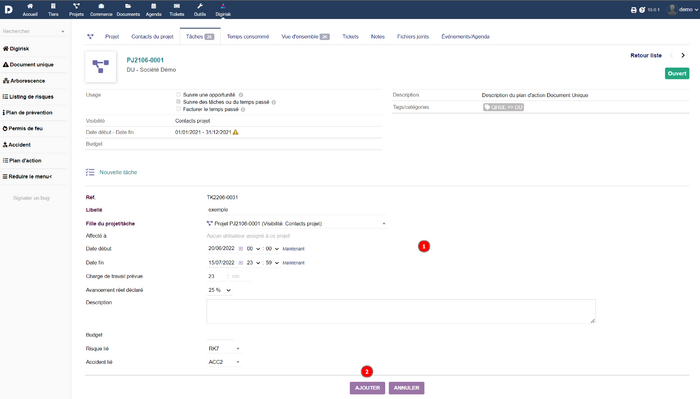
Task: Toggle Suivre des tâches ou du temps passé
Action: (x=179, y=102)
